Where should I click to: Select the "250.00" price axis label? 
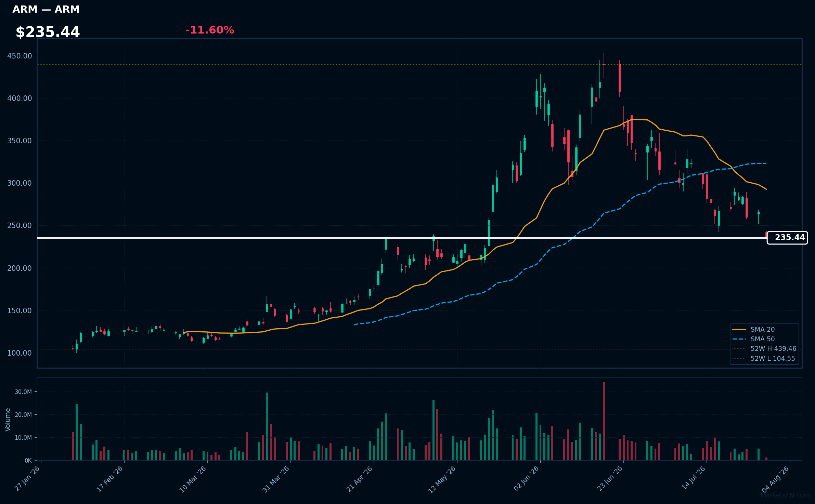(20, 225)
